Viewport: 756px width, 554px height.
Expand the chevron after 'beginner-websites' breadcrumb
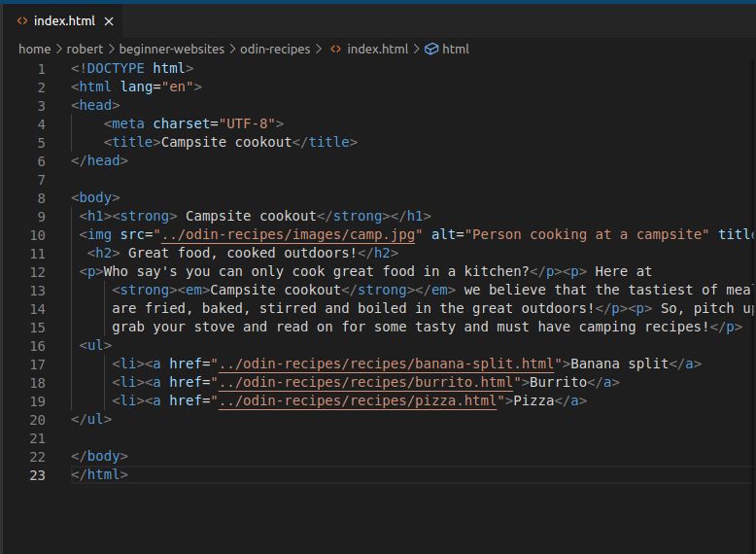point(232,50)
